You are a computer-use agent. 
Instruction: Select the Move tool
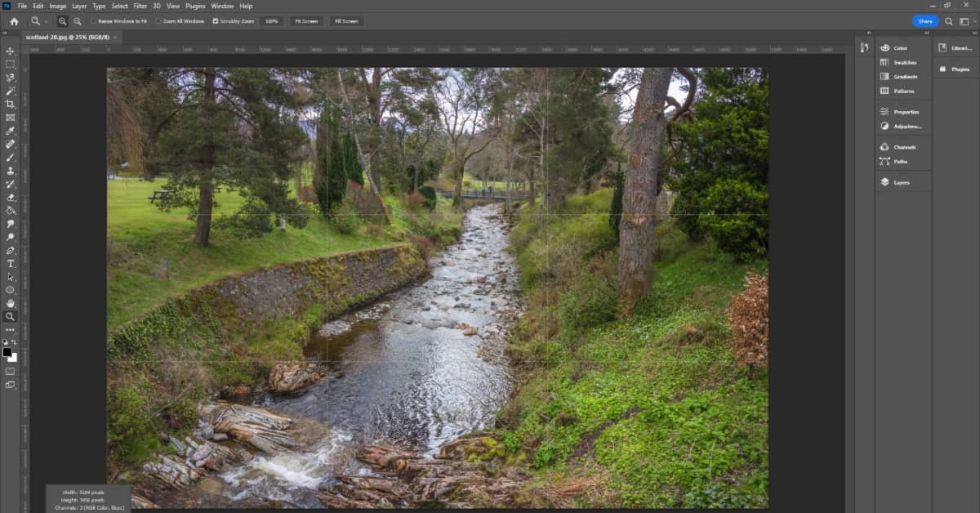tap(11, 51)
